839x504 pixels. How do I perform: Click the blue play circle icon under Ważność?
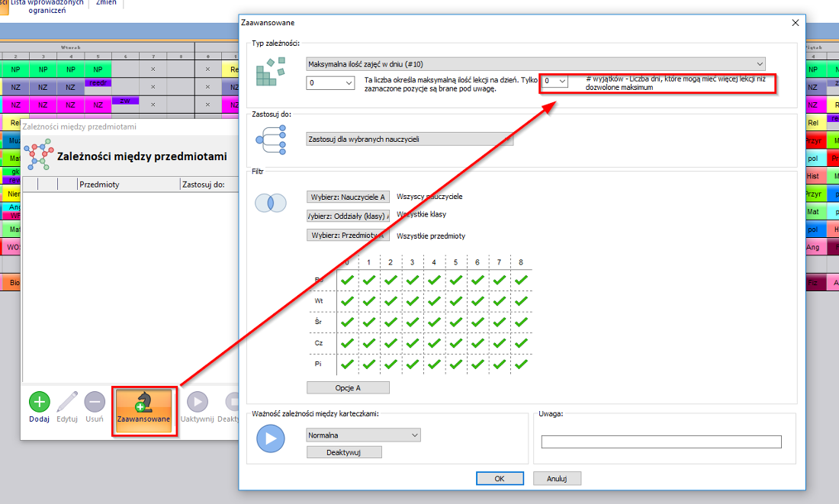pyautogui.click(x=270, y=438)
